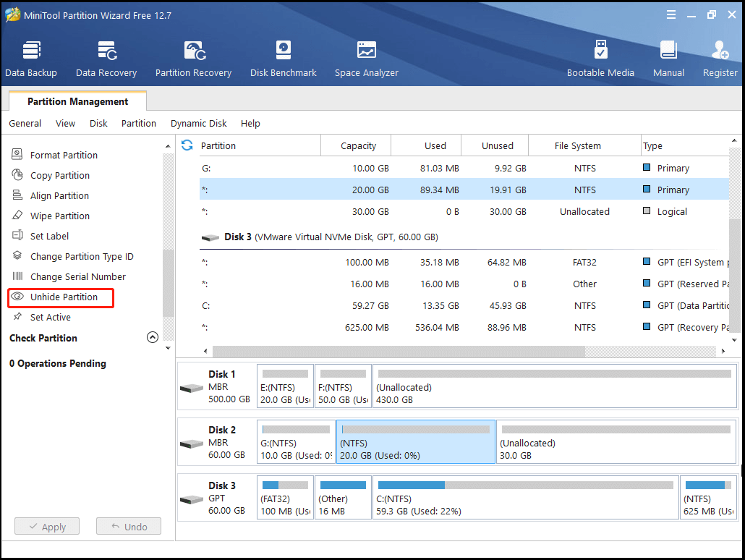Open the Data Backup tool
Viewport: 745px width, 560px height.
click(x=31, y=59)
